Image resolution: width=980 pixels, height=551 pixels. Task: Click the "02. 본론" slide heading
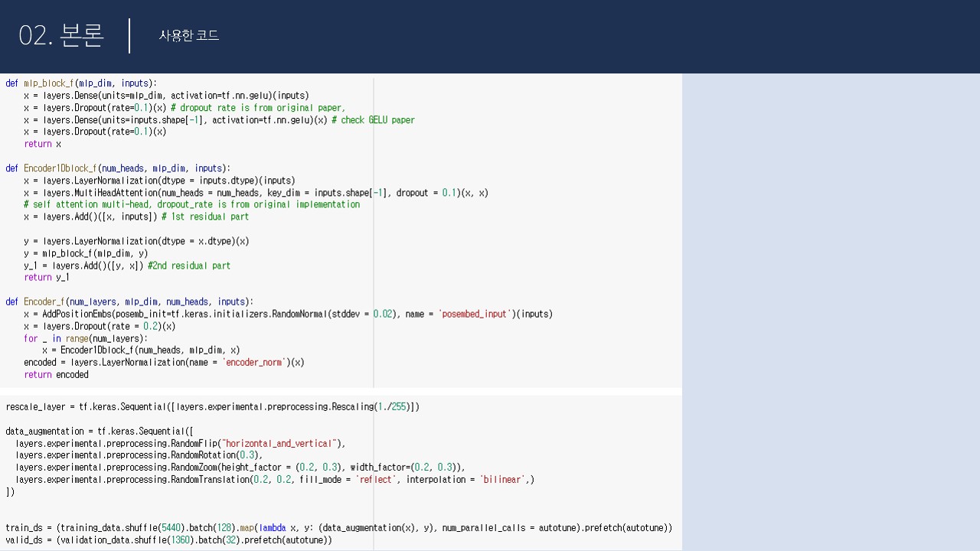tap(61, 36)
